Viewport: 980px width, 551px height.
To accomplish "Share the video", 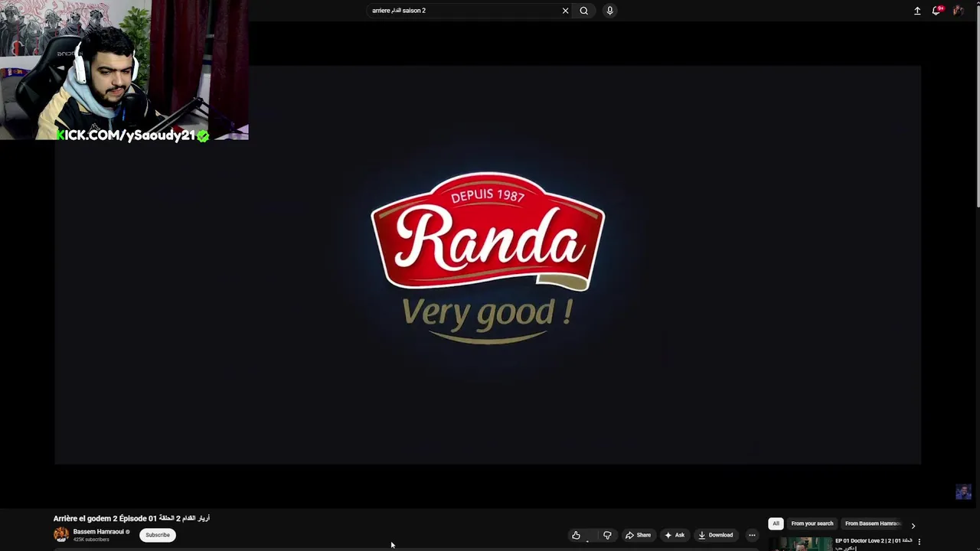I will click(x=639, y=535).
